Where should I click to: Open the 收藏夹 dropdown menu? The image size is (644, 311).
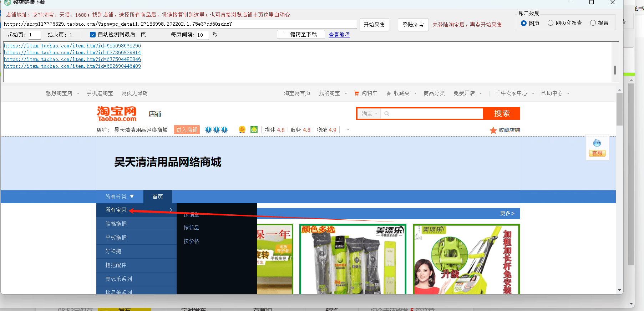pyautogui.click(x=415, y=93)
